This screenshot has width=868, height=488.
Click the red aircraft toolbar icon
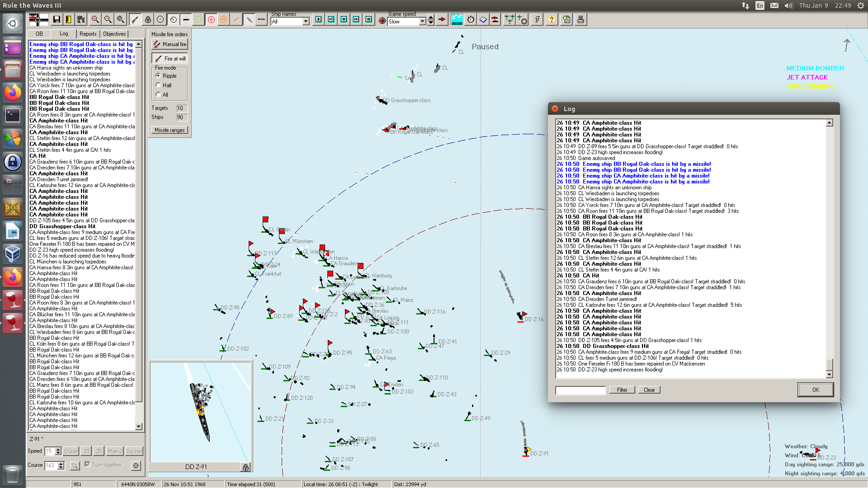495,19
